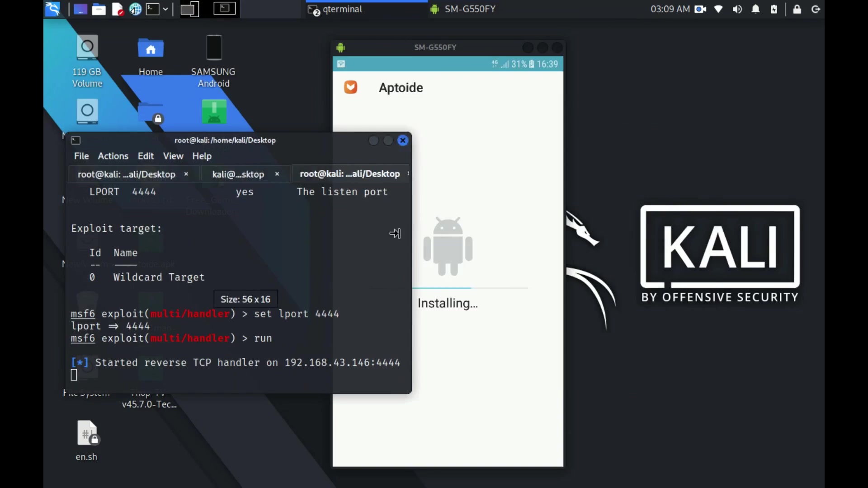Lock the screen with the padlock icon
868x488 pixels.
pyautogui.click(x=797, y=9)
